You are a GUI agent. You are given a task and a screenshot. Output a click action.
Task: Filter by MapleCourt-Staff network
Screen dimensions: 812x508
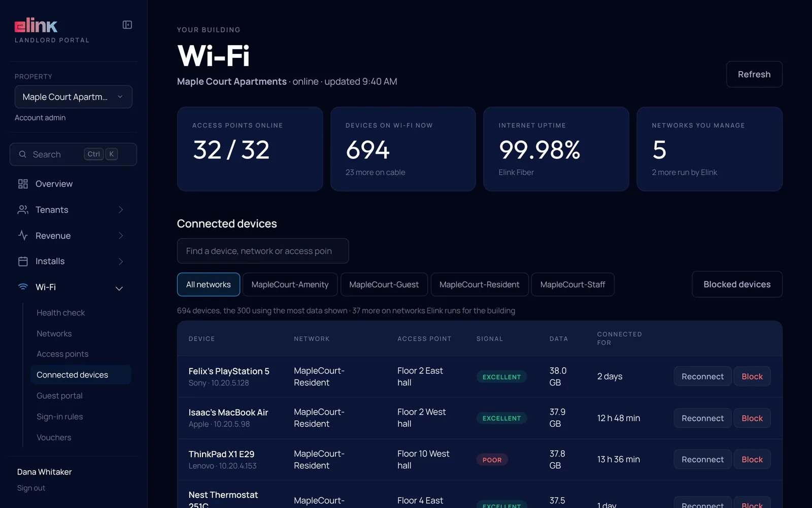coord(572,284)
